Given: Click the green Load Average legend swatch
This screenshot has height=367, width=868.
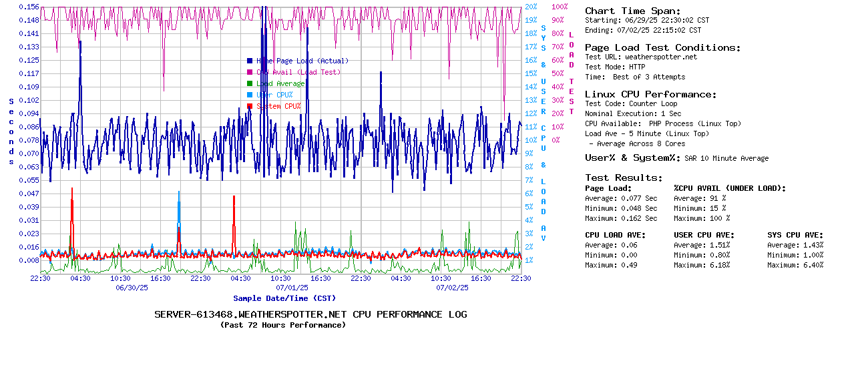Looking at the screenshot, I should [x=250, y=83].
